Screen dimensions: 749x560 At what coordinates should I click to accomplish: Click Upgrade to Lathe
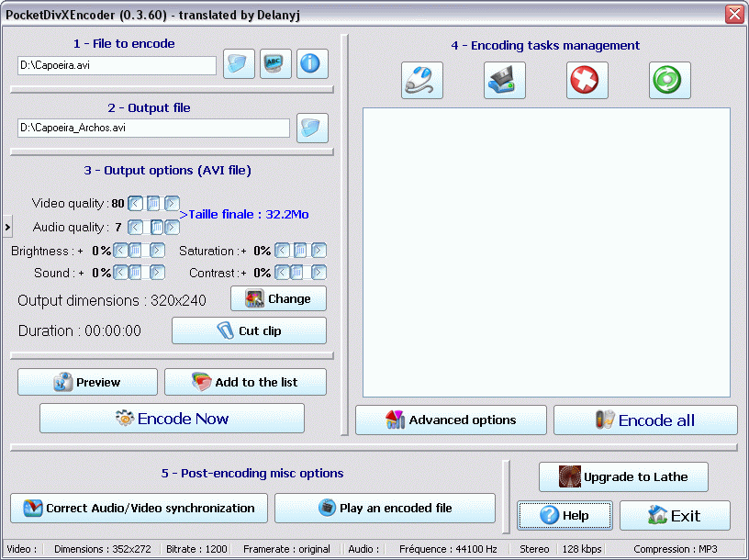623,476
